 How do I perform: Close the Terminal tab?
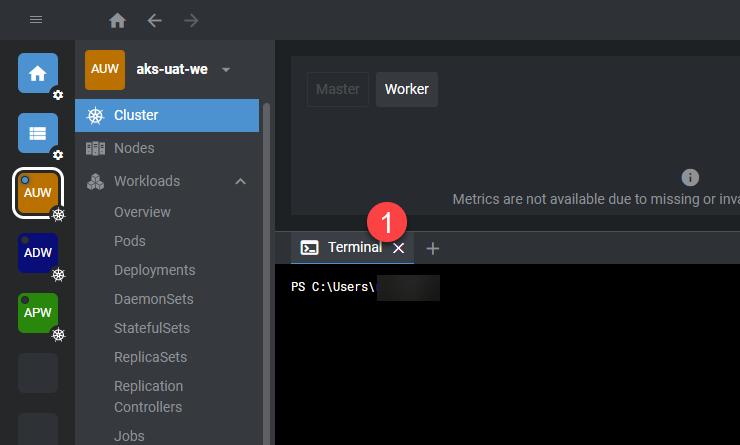[x=399, y=248]
